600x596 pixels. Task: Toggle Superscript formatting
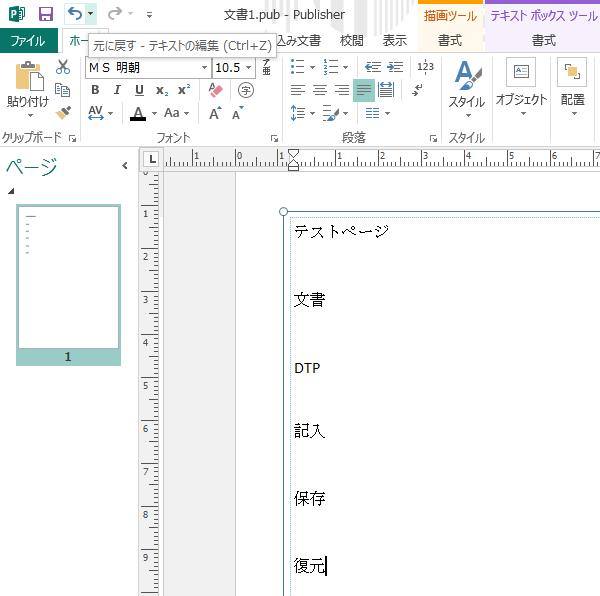(184, 90)
